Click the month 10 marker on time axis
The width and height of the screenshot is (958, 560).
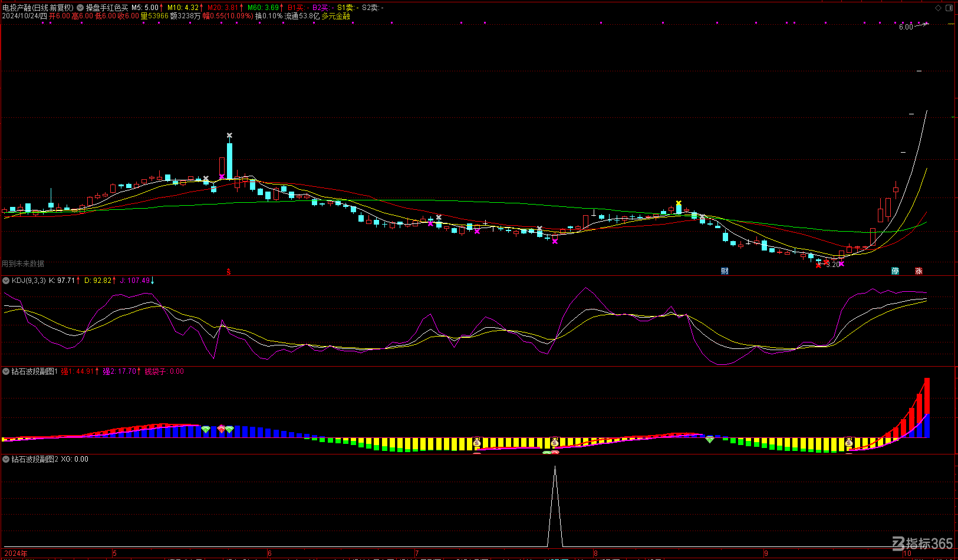pyautogui.click(x=907, y=554)
